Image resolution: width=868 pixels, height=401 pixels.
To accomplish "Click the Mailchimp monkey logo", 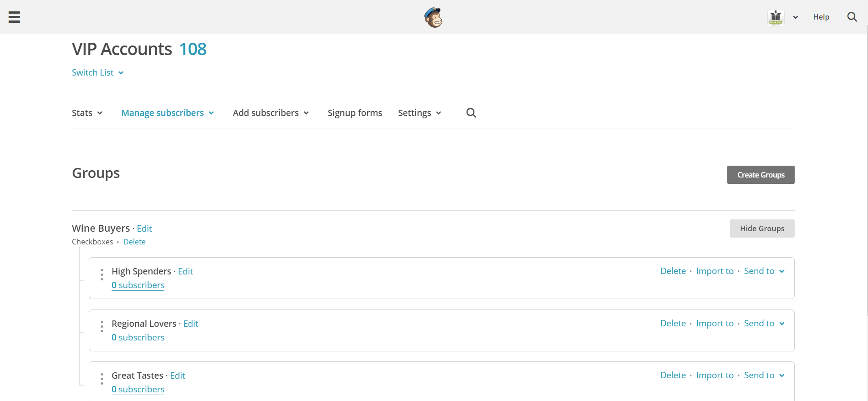I will point(433,18).
